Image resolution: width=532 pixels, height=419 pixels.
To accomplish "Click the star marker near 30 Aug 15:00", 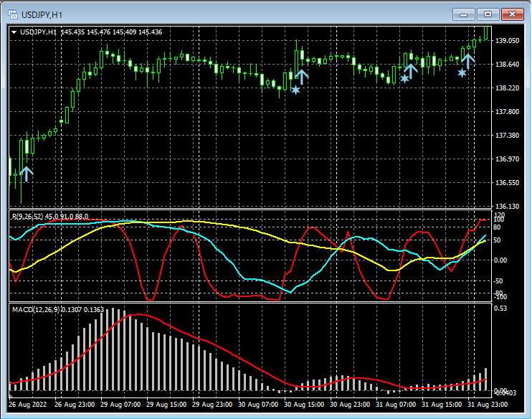I will point(295,90).
